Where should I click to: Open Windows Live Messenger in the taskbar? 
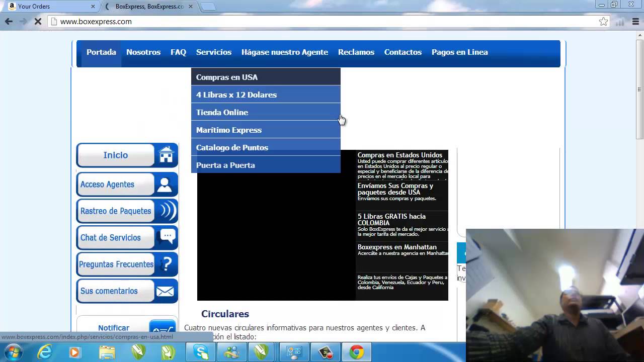231,352
